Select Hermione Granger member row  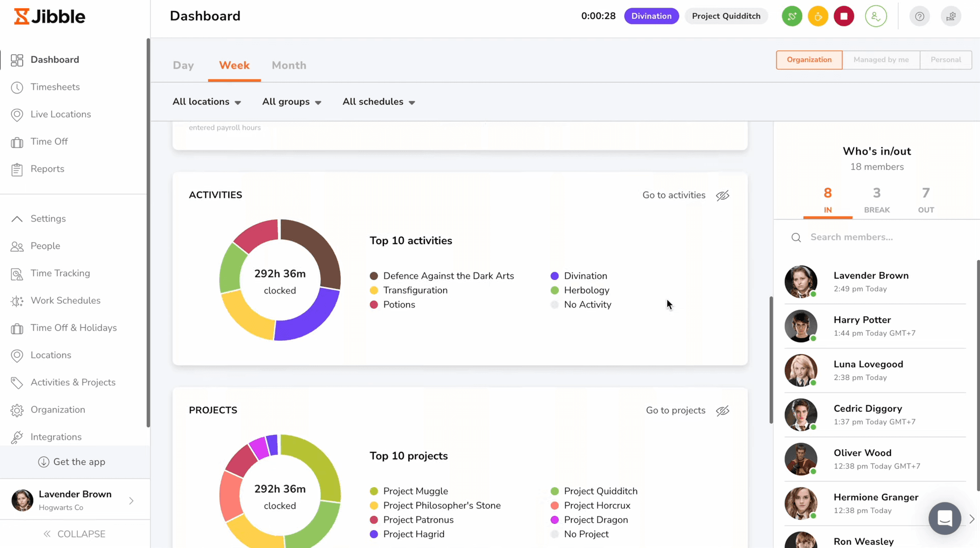click(x=875, y=503)
